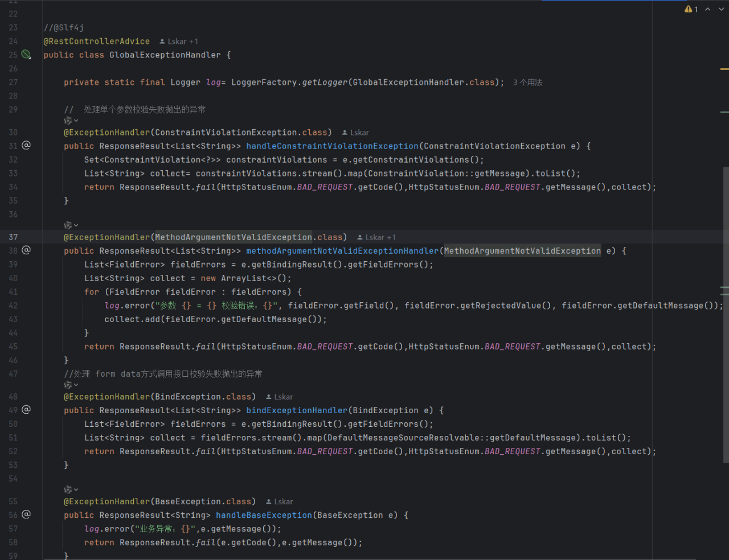Click 'Lskar' author hint beside BaseException.class annotation
The image size is (729, 560).
279,501
